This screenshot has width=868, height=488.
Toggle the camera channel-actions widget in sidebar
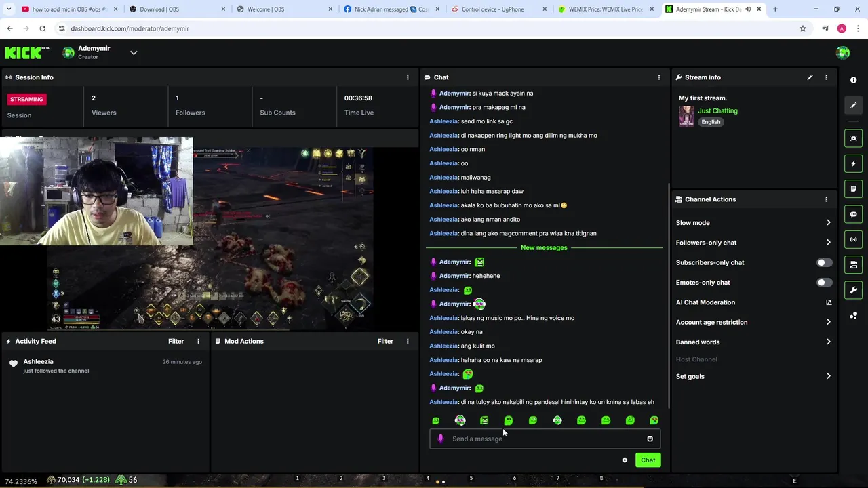[853, 264]
